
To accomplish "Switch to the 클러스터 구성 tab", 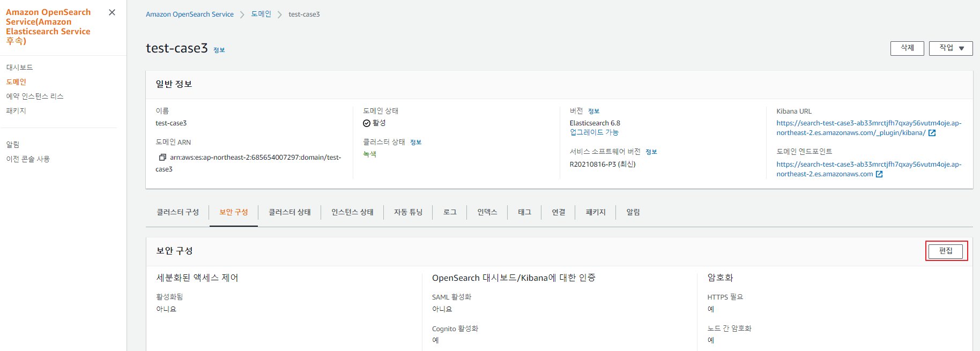I will [177, 212].
